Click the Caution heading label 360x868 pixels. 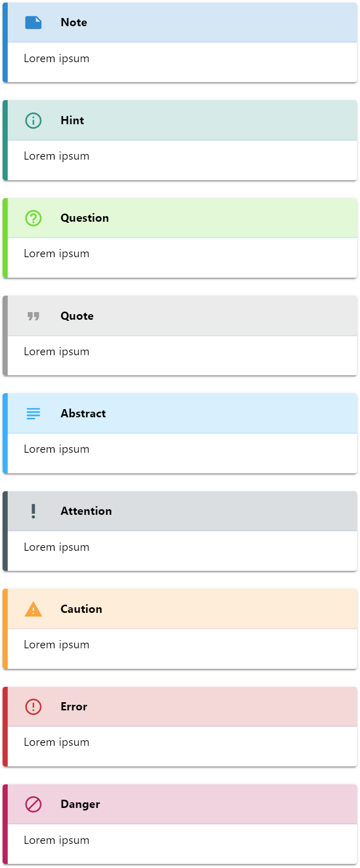coord(82,609)
